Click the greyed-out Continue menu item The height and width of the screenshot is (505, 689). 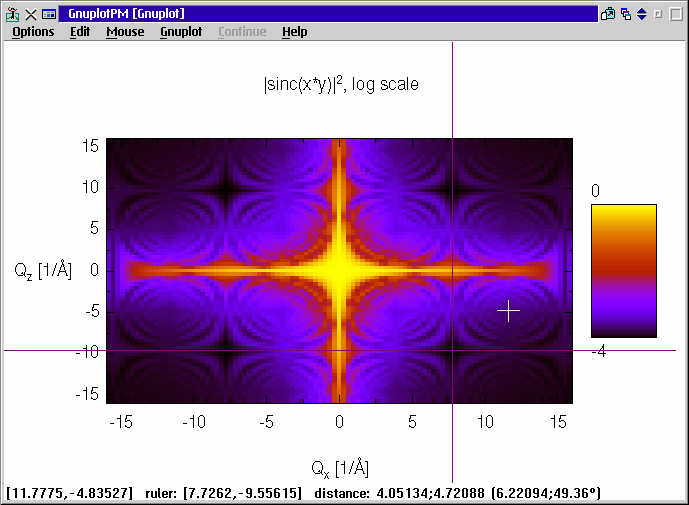tap(242, 32)
